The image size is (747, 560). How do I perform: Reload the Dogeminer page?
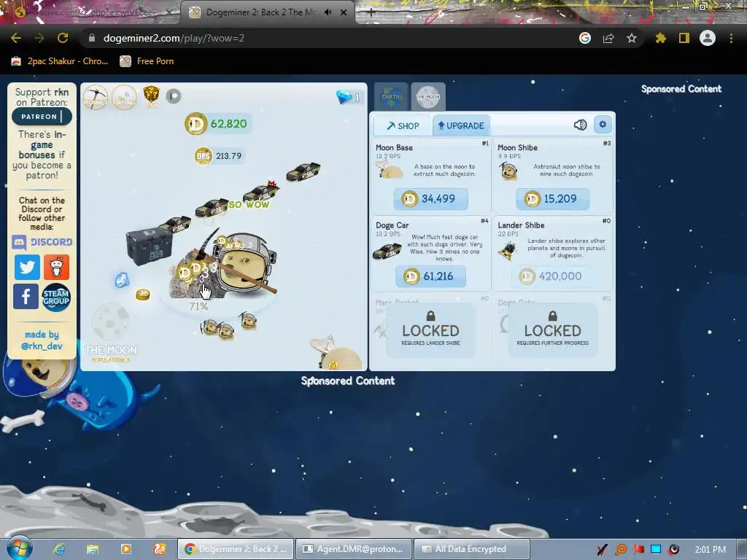tap(63, 38)
